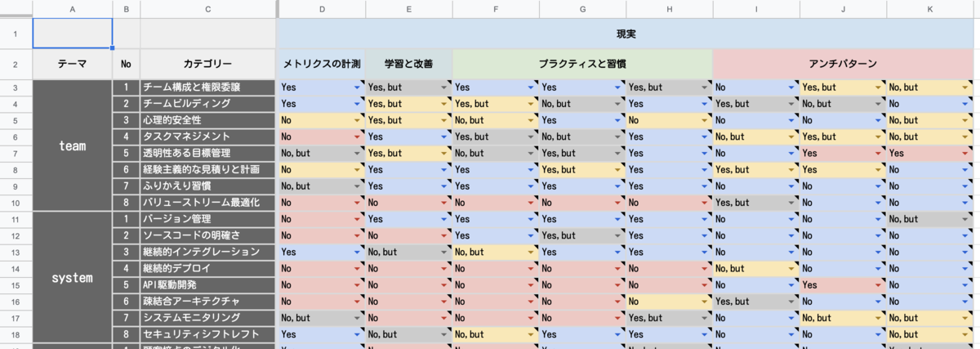This screenshot has height=349, width=980.
Task: Click the API駆動開発 category cell
Action: (x=207, y=284)
